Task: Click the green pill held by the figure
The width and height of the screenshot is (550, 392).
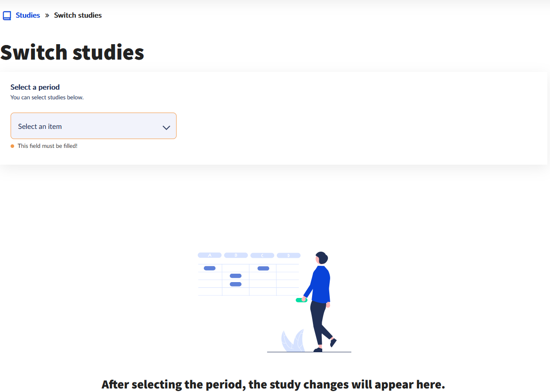Action: 301,300
